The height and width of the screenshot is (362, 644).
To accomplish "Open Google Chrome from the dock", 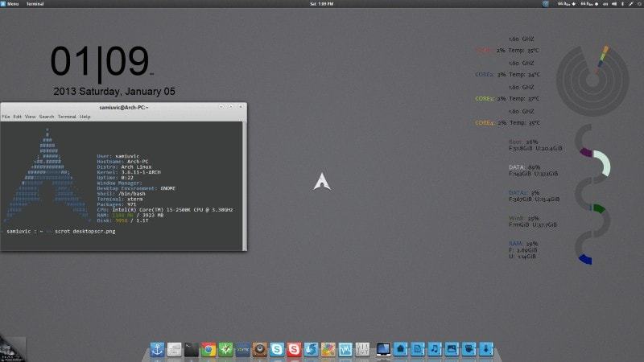I will 208,350.
